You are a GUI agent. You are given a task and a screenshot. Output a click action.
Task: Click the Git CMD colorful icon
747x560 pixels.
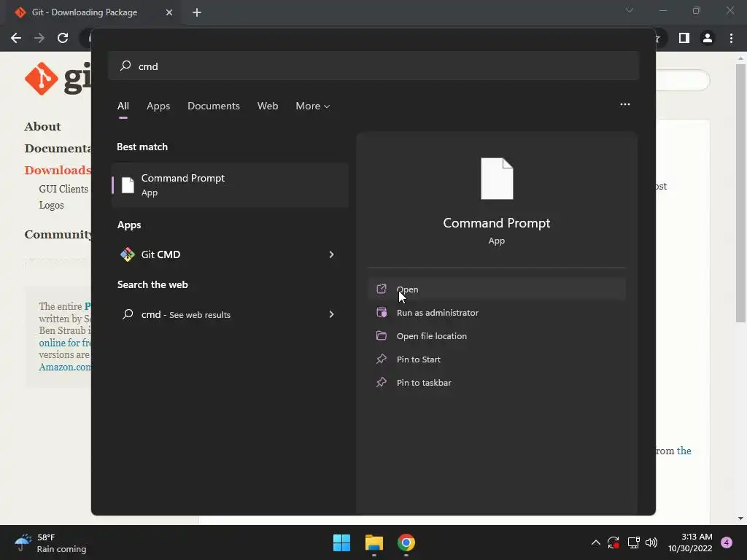[127, 254]
